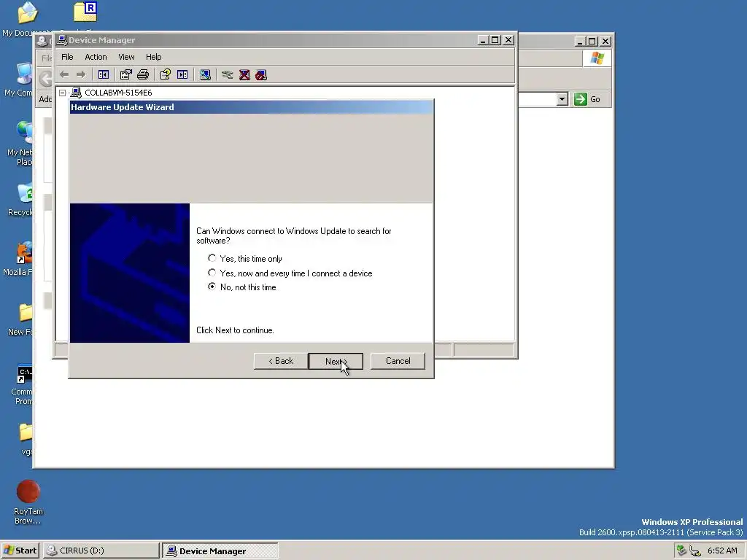The height and width of the screenshot is (560, 747).
Task: Open Properties via the toolbar icon
Action: [x=125, y=75]
